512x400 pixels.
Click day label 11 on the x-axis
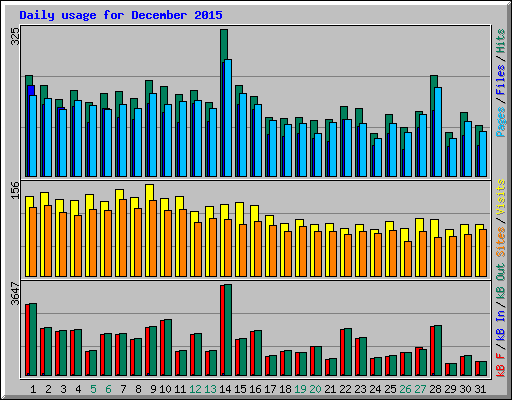180,389
